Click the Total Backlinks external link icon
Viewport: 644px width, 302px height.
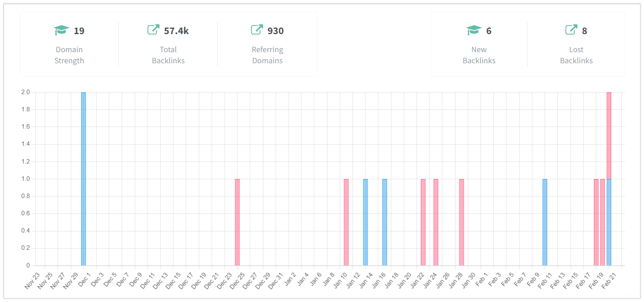pos(153,30)
